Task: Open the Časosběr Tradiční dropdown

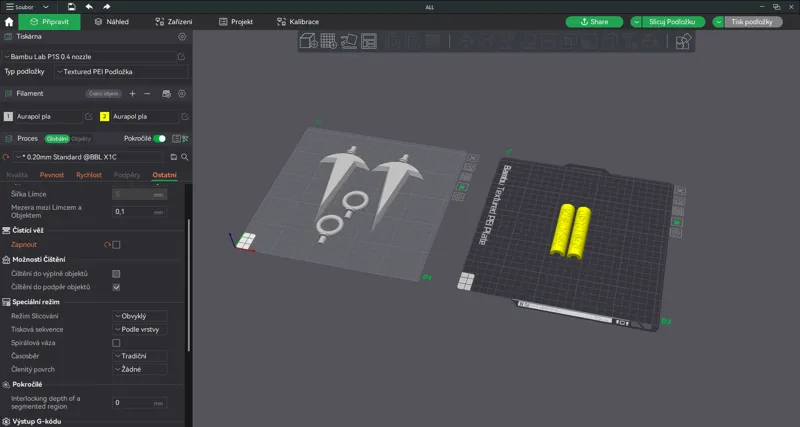Action: 139,356
